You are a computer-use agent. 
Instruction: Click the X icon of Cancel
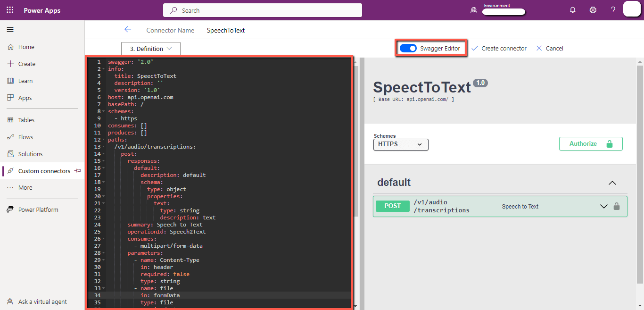[x=539, y=48]
